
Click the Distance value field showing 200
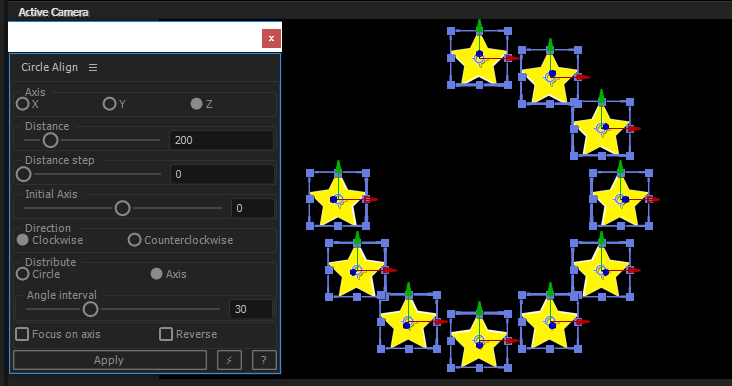(x=221, y=140)
